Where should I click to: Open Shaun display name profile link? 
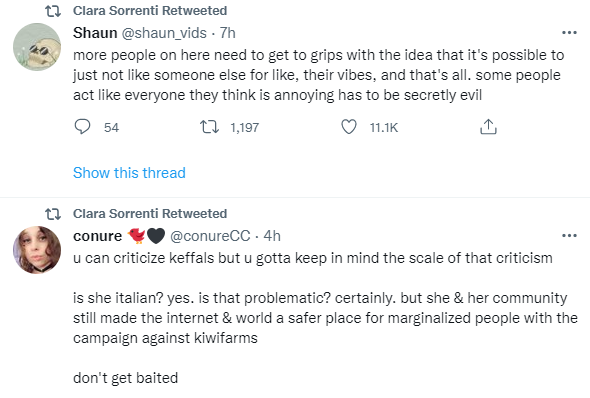[x=95, y=33]
